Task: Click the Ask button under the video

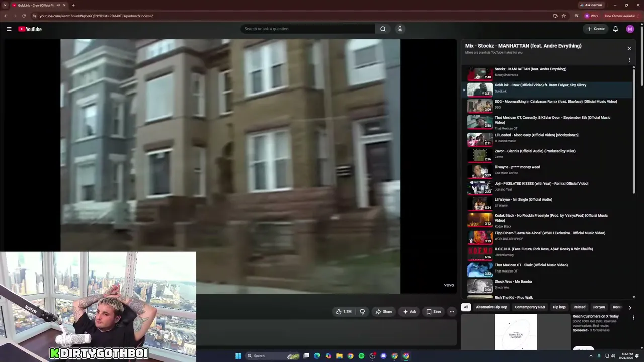Action: [x=409, y=312]
